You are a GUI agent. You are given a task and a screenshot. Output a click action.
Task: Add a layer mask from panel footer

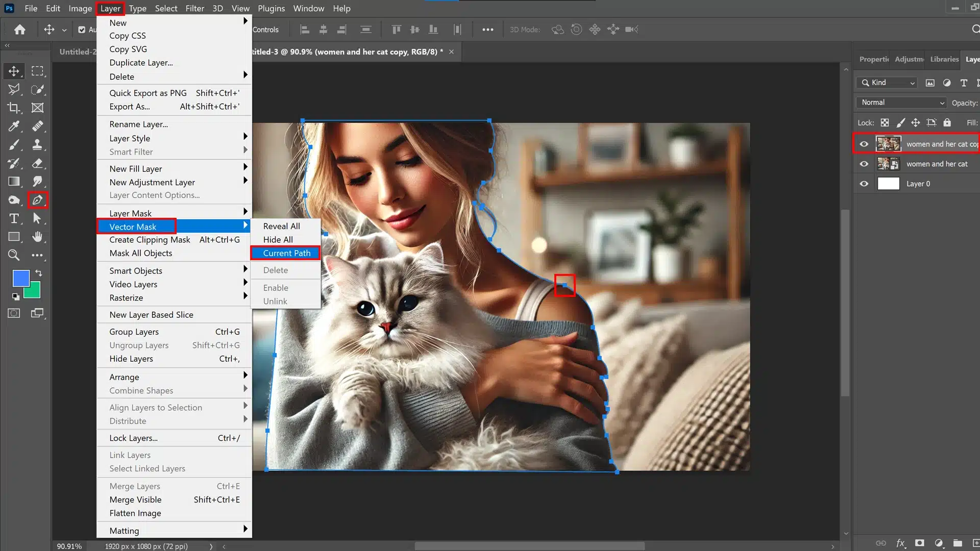[919, 543]
